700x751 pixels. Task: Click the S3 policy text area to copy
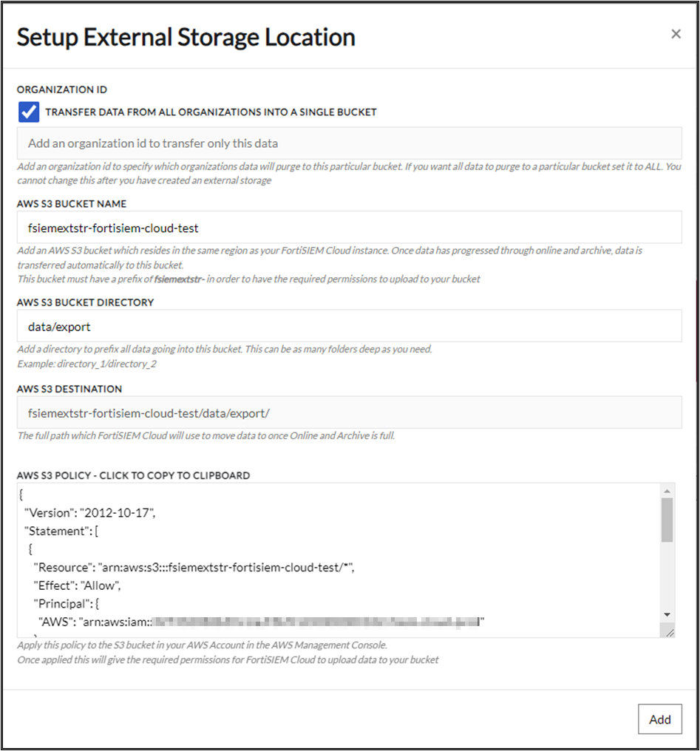tap(340, 560)
